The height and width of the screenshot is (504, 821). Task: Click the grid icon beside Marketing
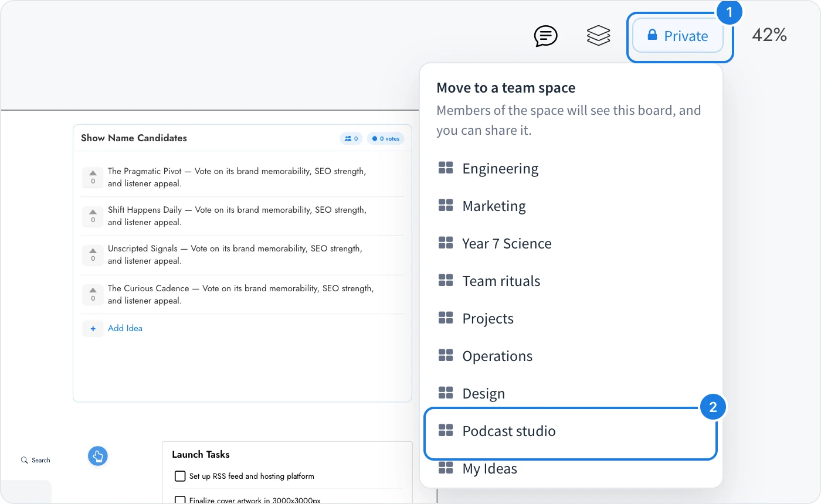coord(446,206)
